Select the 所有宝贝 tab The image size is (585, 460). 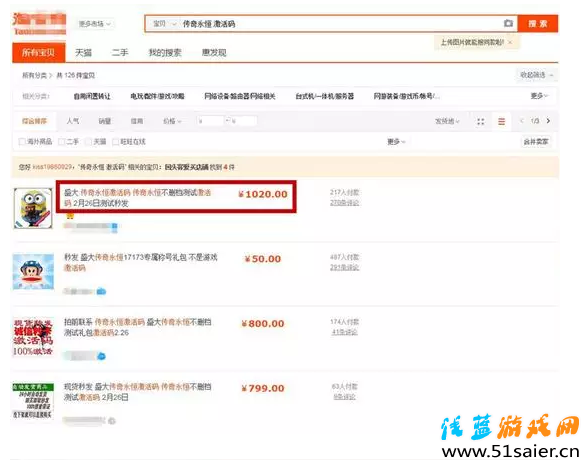click(x=38, y=53)
